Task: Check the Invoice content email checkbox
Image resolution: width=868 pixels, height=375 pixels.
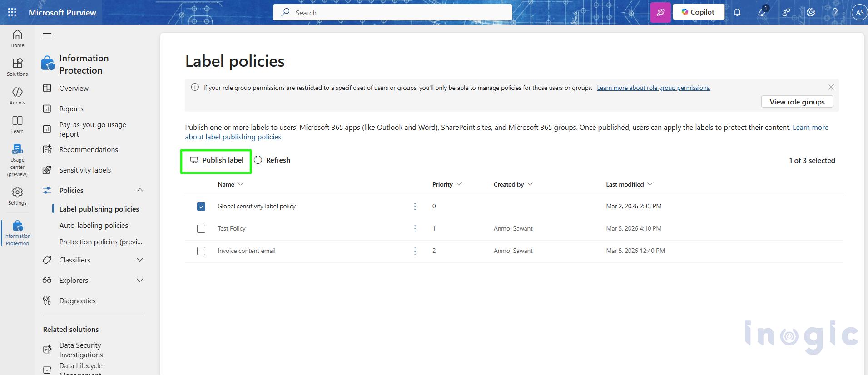Action: coord(201,251)
